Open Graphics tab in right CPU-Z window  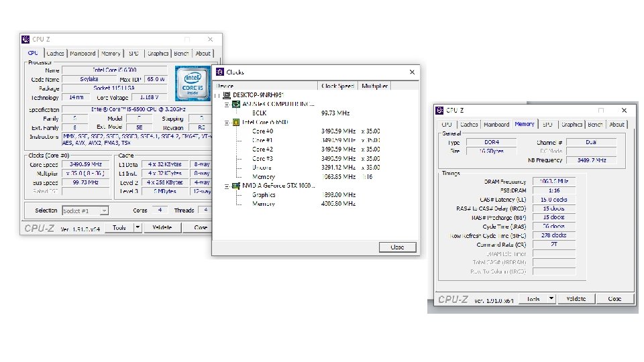pos(572,125)
